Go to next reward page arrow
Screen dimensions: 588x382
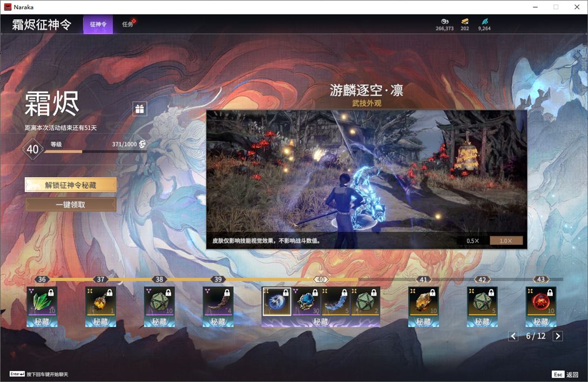(558, 336)
